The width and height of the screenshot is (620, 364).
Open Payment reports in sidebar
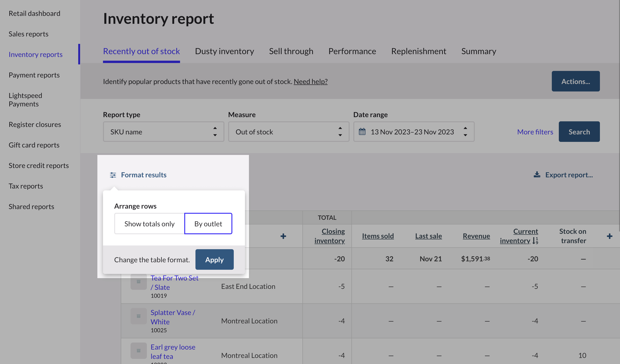(x=34, y=75)
